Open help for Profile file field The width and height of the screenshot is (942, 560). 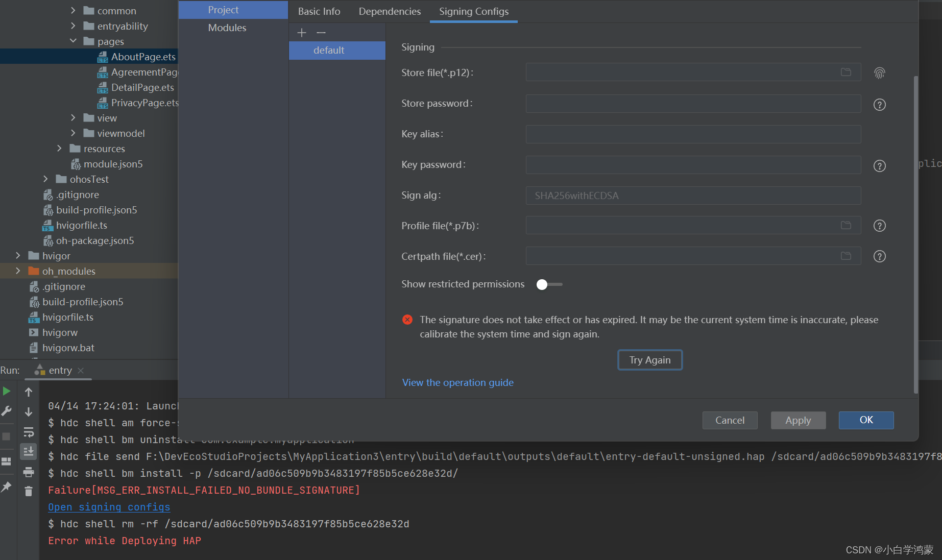[879, 226]
